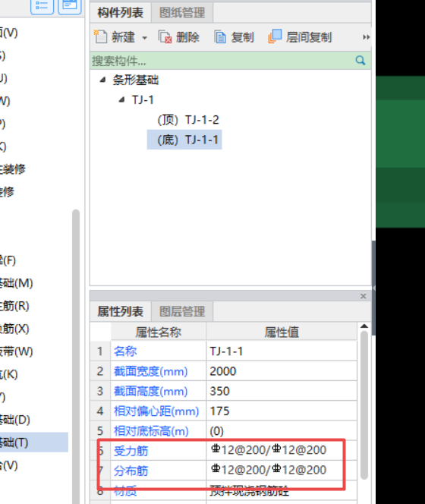This screenshot has width=425, height=504.
Task: Click the 属性名称 column header
Action: click(158, 332)
